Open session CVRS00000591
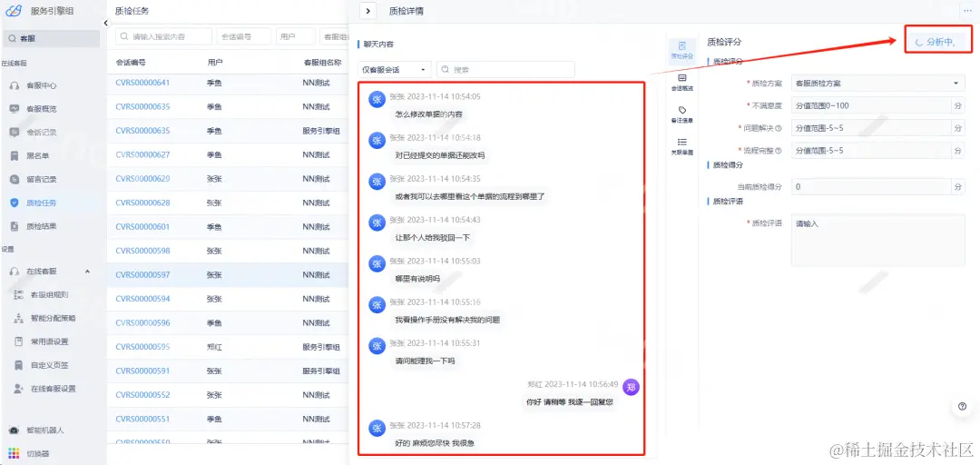980x465 pixels. point(142,371)
